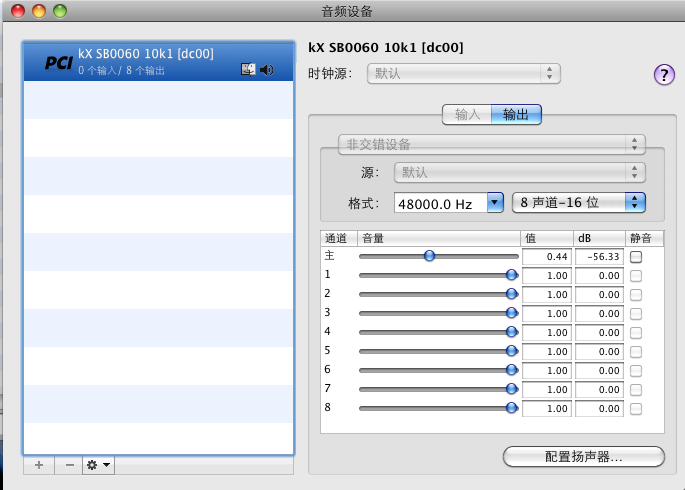Click the PCI icon of kX device
The width and height of the screenshot is (685, 490).
pos(58,63)
